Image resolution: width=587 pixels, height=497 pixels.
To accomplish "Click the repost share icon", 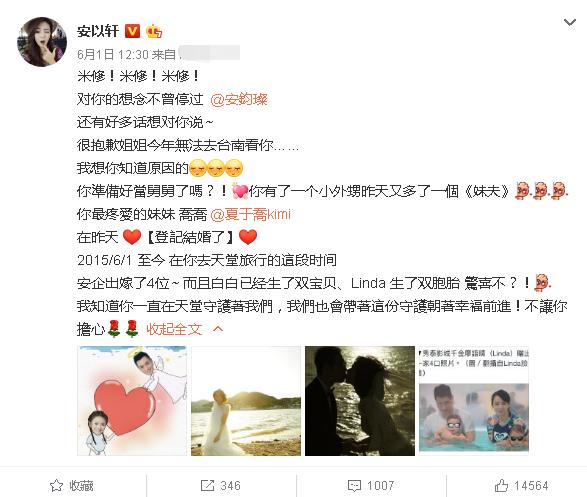I will [x=207, y=485].
